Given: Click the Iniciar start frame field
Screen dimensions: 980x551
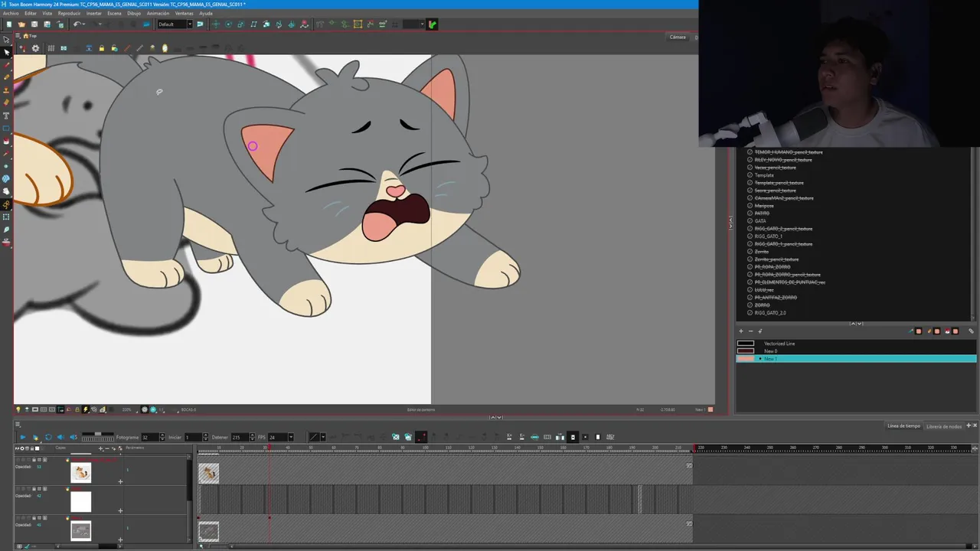Looking at the screenshot, I should click(194, 437).
